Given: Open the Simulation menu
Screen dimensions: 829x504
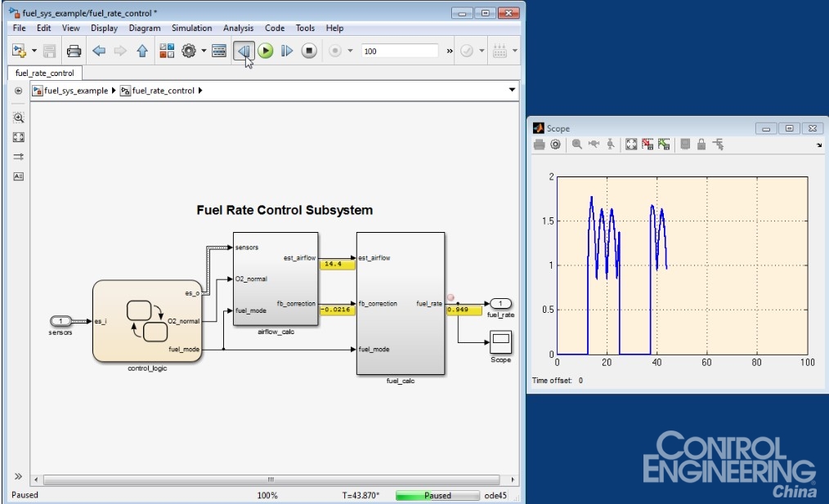Looking at the screenshot, I should click(191, 28).
